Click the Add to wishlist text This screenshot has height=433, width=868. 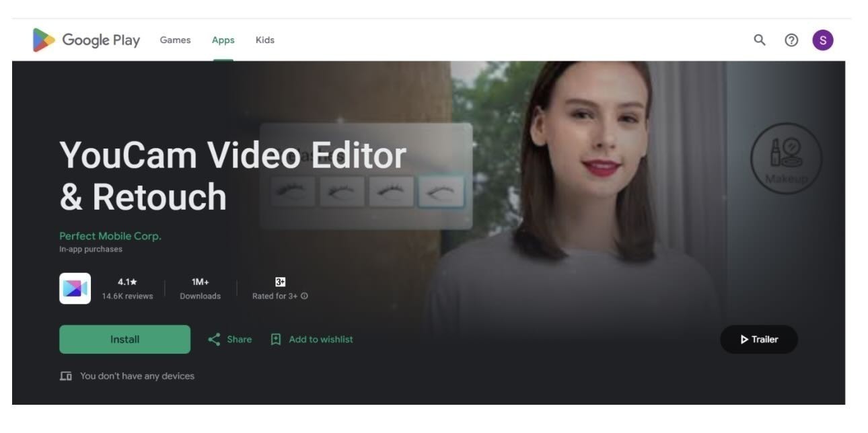click(321, 340)
